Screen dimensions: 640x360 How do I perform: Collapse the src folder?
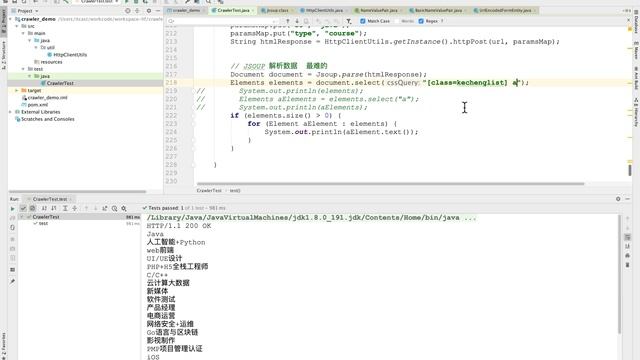coord(17,26)
